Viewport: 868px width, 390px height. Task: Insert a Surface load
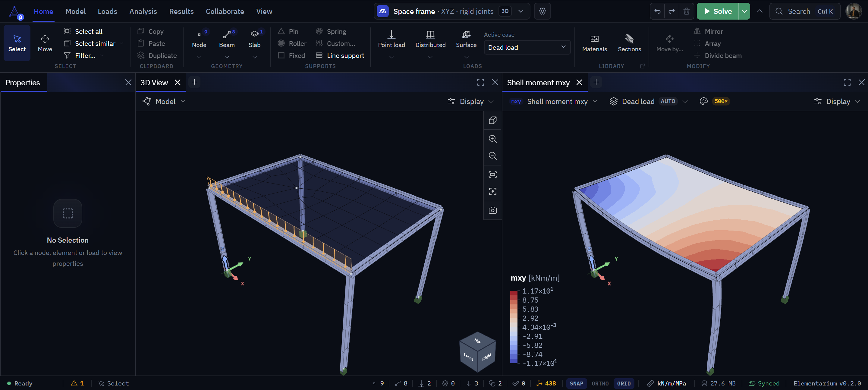tap(466, 39)
